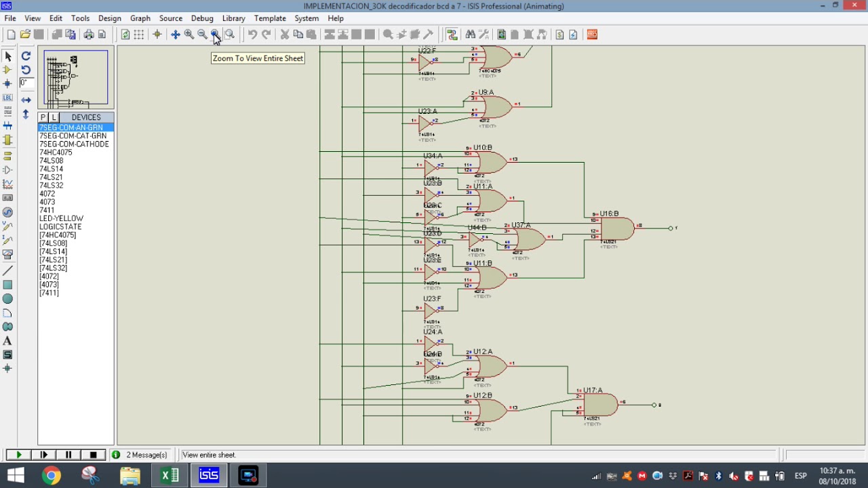Click the Redraw Display icon in toolbar
This screenshot has width=868, height=488.
125,35
